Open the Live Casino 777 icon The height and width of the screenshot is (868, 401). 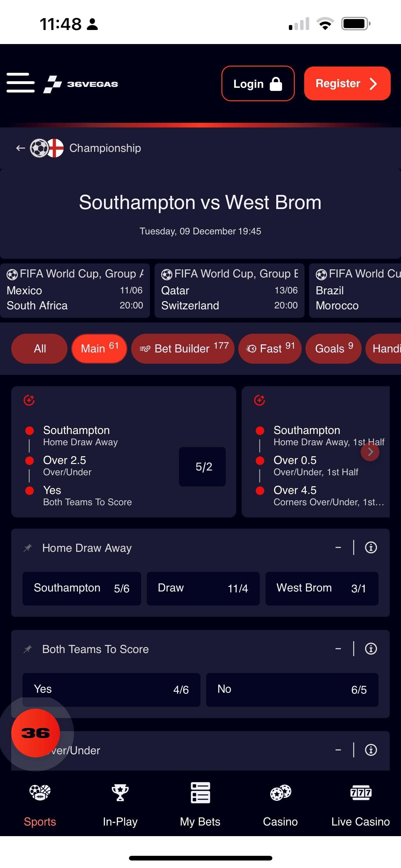(360, 793)
